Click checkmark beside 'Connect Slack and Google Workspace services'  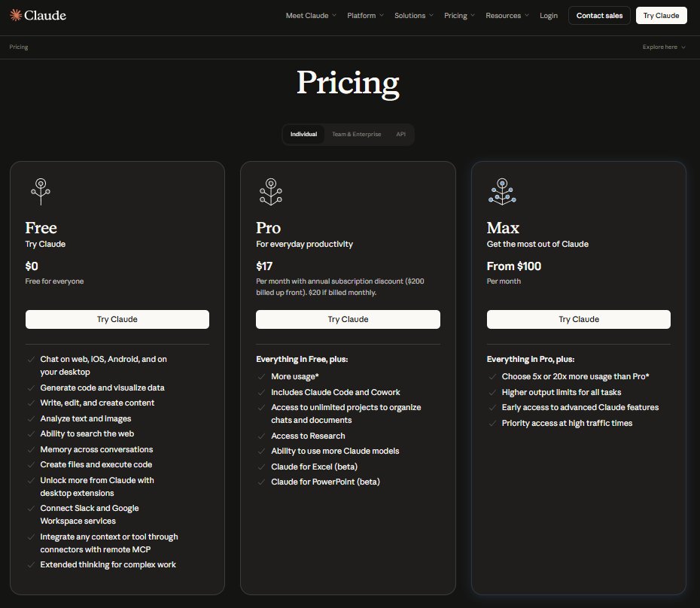(x=31, y=509)
